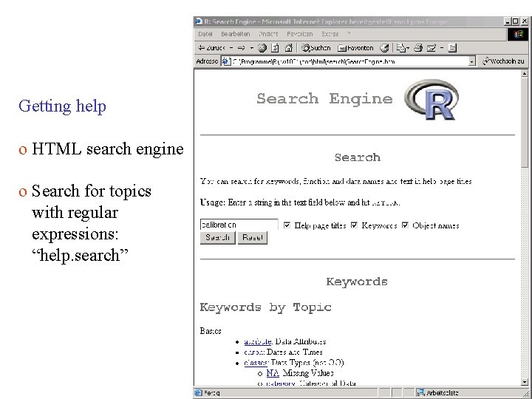Open the NA Missing Values link
532x399 pixels.
(x=273, y=373)
